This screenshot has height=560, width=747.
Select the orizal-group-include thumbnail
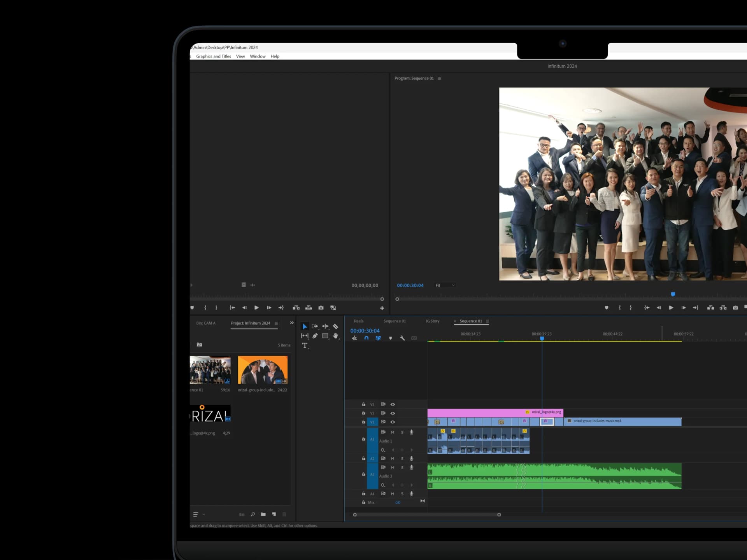(263, 370)
